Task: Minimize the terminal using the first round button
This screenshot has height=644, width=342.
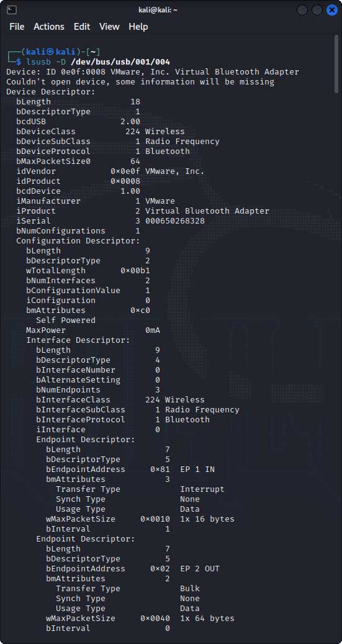Action: [x=302, y=10]
